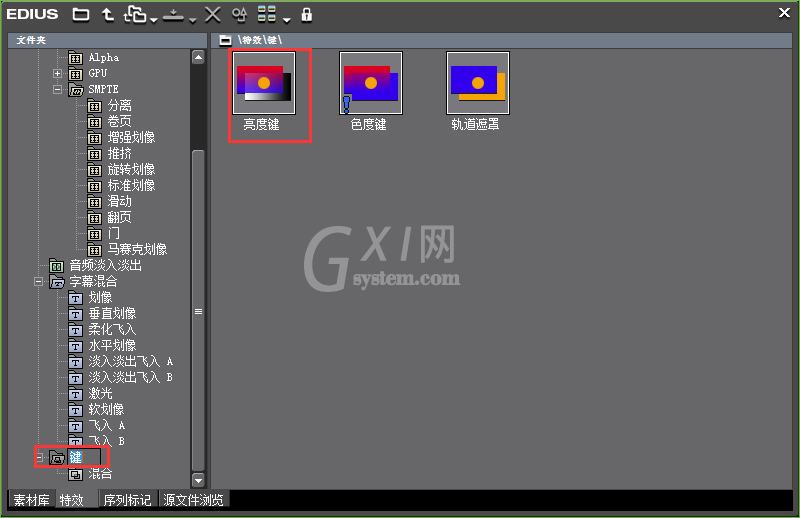Expand the GPU folder
Image resolution: width=800 pixels, height=518 pixels.
click(57, 73)
